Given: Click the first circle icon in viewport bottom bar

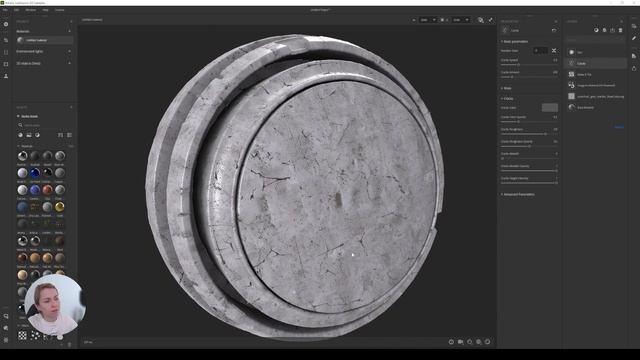Looking at the screenshot, I should pos(451,342).
